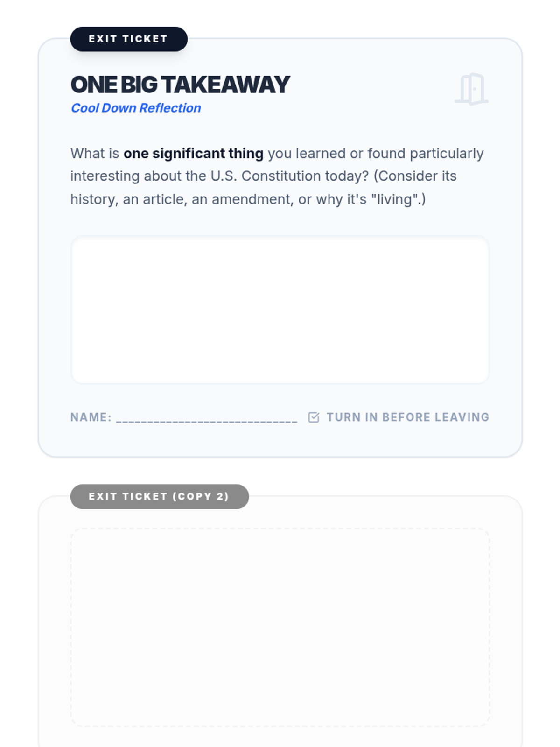Click the ONE BIG TAKEAWAY heading

180,85
